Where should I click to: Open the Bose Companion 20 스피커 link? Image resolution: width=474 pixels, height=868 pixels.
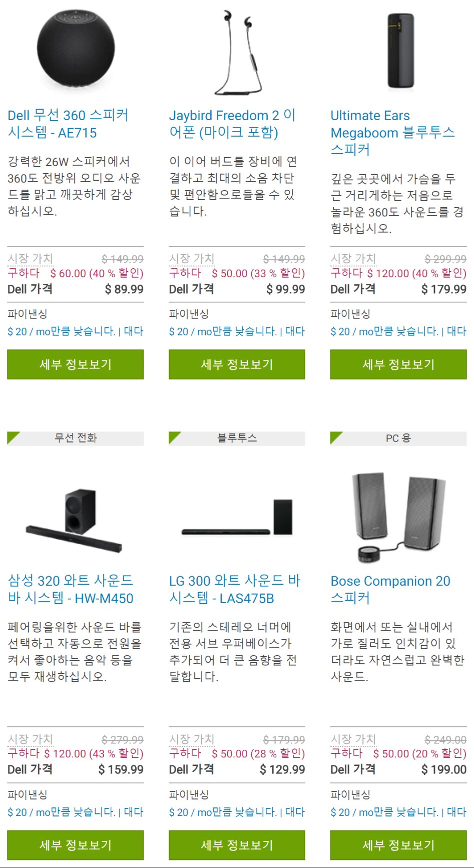pos(390,589)
